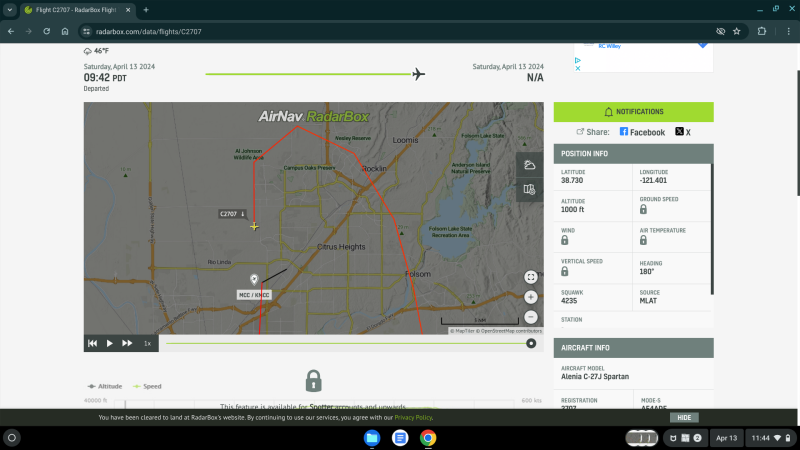Click the locked Air Temperature padlock
This screenshot has width=800, height=450.
coord(643,240)
